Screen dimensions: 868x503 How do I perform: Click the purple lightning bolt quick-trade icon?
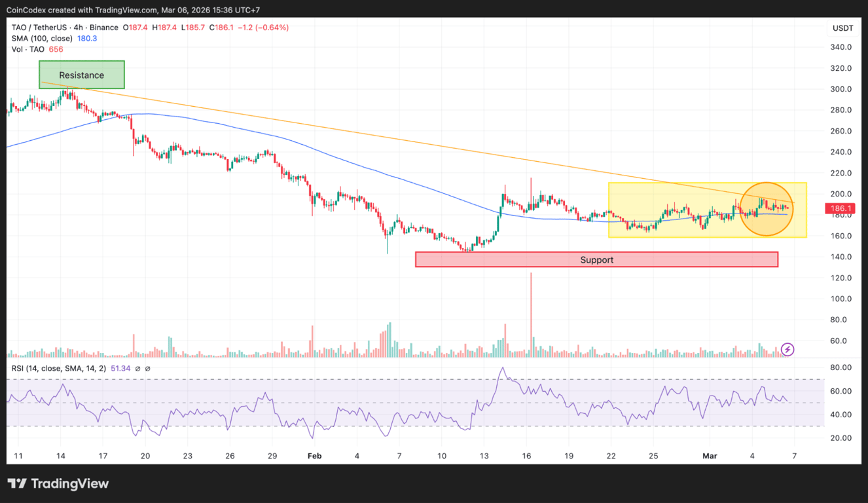point(787,349)
